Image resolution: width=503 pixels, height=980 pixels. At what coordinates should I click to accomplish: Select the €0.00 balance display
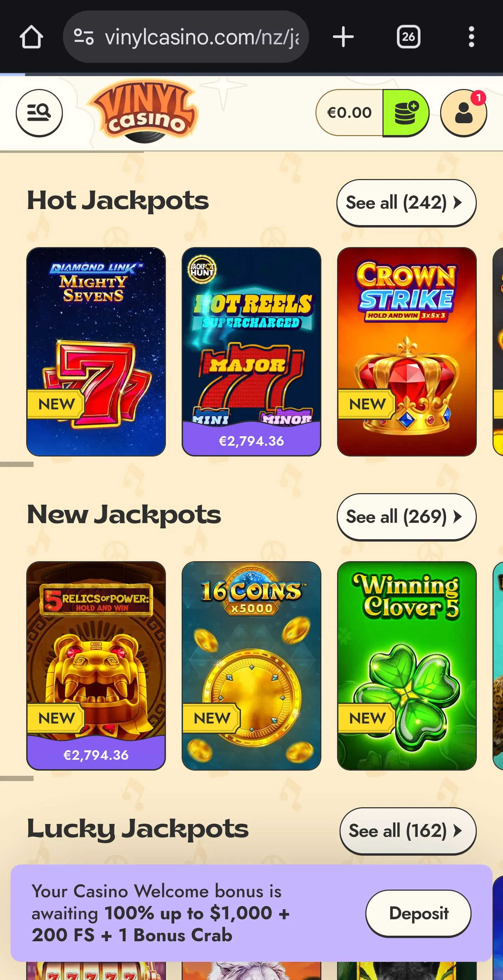(x=349, y=113)
